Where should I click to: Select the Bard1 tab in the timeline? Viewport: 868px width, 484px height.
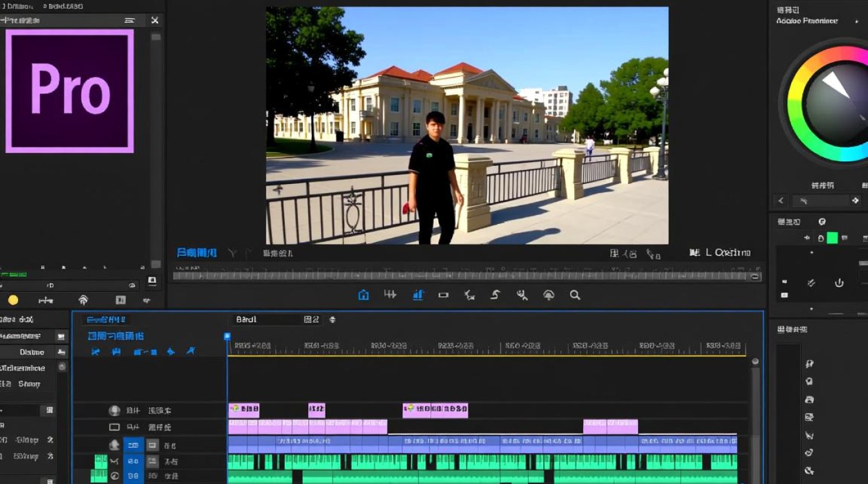(x=247, y=319)
